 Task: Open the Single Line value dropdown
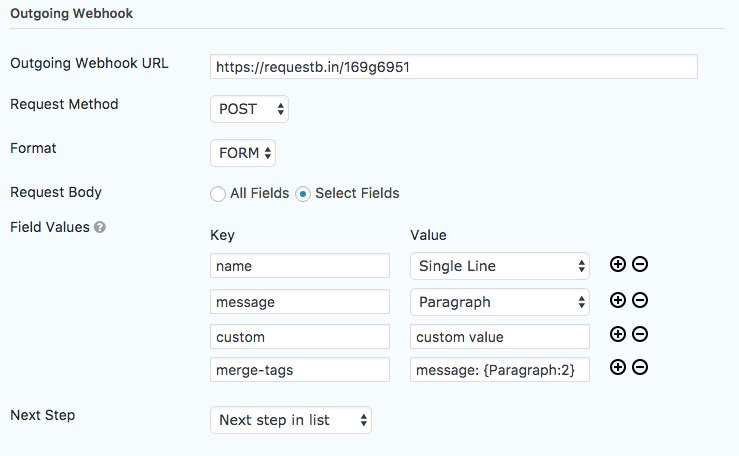(x=500, y=266)
